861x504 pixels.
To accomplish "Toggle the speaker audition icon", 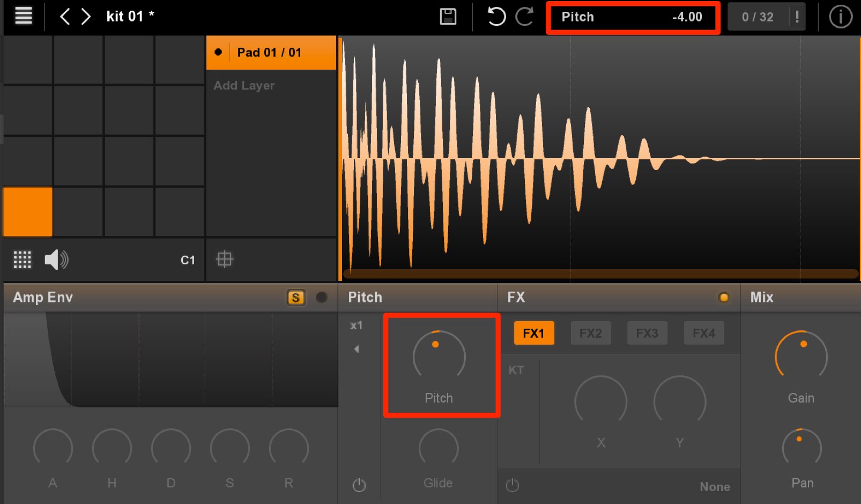I will 56,260.
